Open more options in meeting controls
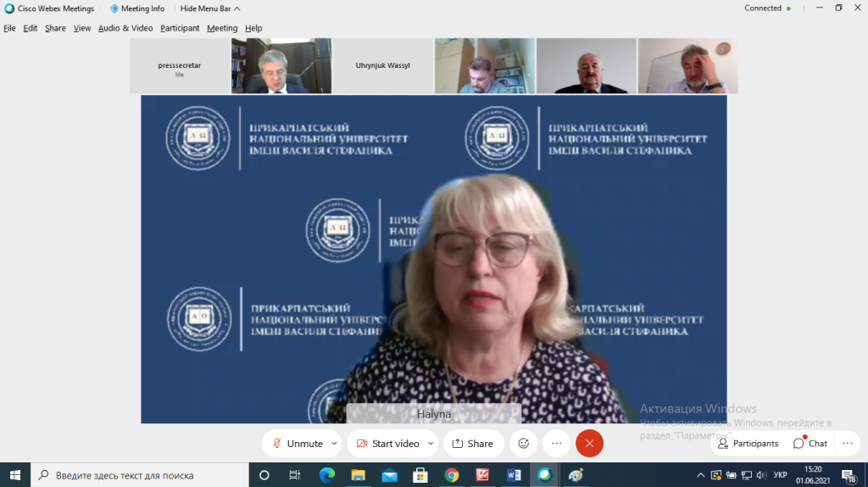Image resolution: width=868 pixels, height=487 pixels. point(556,443)
